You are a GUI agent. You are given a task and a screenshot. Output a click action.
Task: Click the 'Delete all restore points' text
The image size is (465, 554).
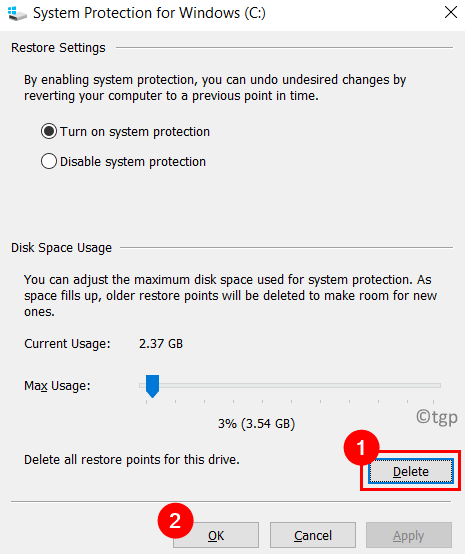(132, 460)
